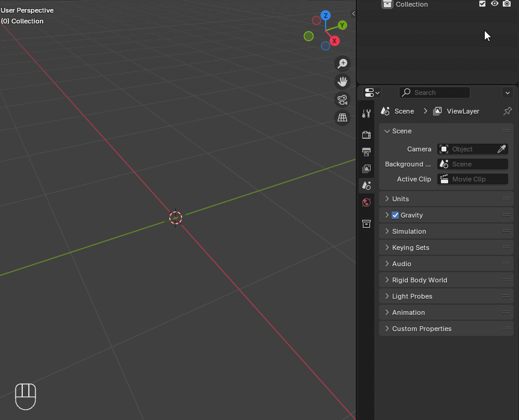Select the World properties tab
The width and height of the screenshot is (519, 420).
point(366,202)
